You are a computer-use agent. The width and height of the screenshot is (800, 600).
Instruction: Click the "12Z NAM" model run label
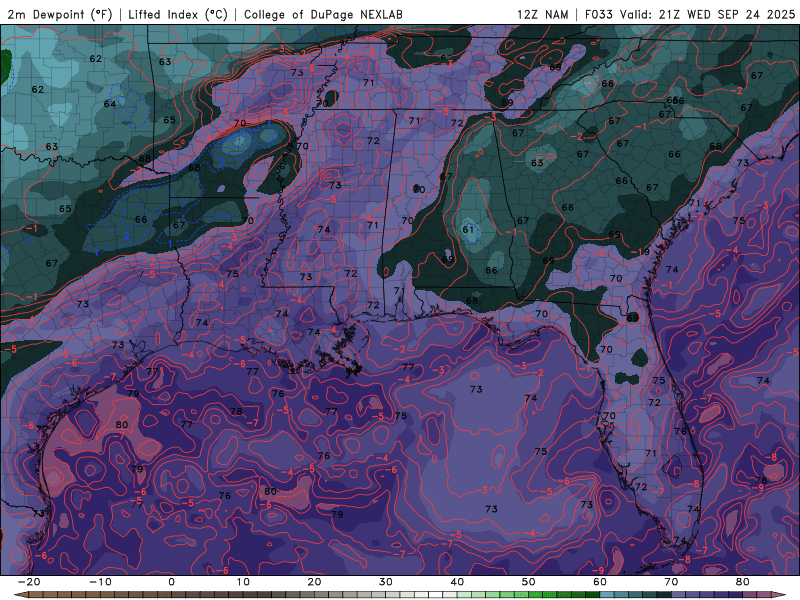542,14
